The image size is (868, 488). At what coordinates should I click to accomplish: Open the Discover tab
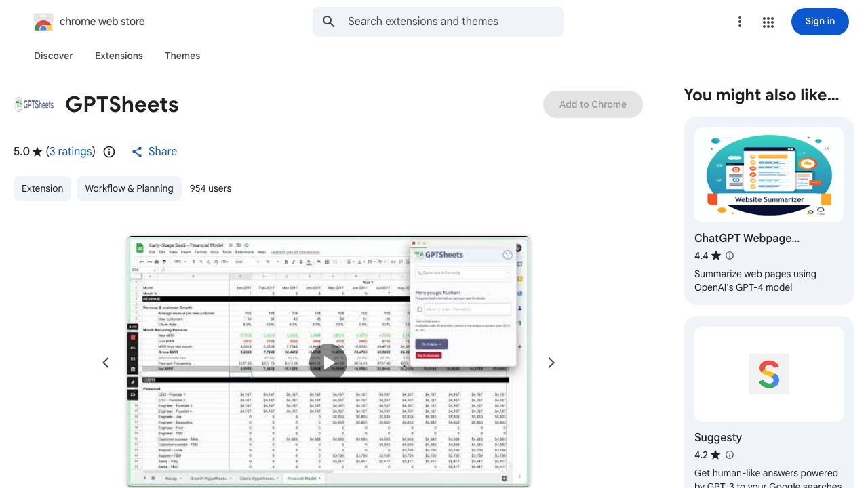pyautogui.click(x=54, y=56)
